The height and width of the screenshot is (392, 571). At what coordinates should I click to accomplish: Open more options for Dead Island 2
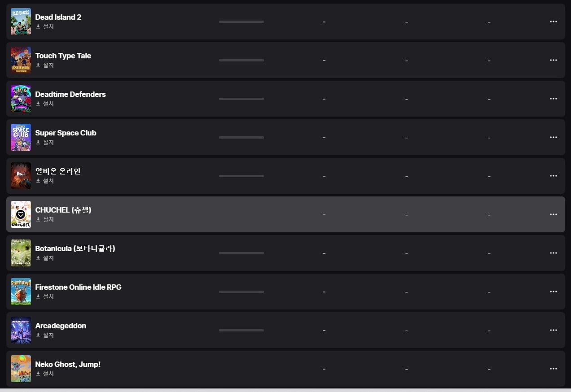[553, 22]
